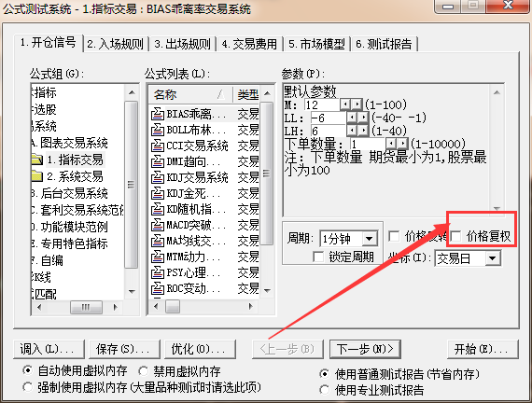The width and height of the screenshot is (532, 403).
Task: Select the 1.开仓信号 tab
Action: coord(49,43)
